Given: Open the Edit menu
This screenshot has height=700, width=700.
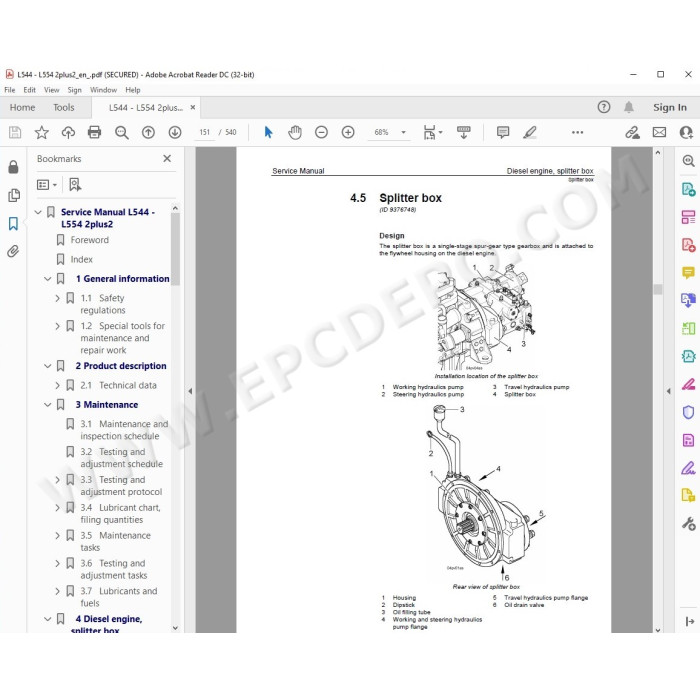Looking at the screenshot, I should (29, 90).
